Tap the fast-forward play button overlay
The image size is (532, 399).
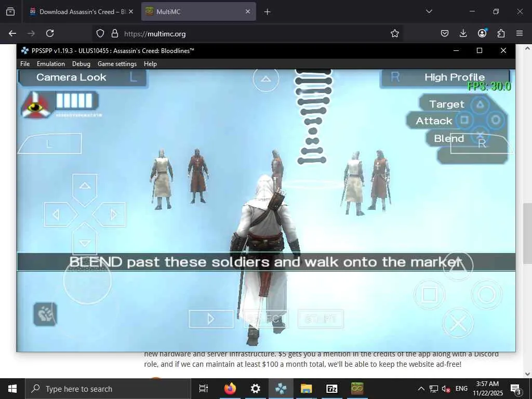click(211, 319)
